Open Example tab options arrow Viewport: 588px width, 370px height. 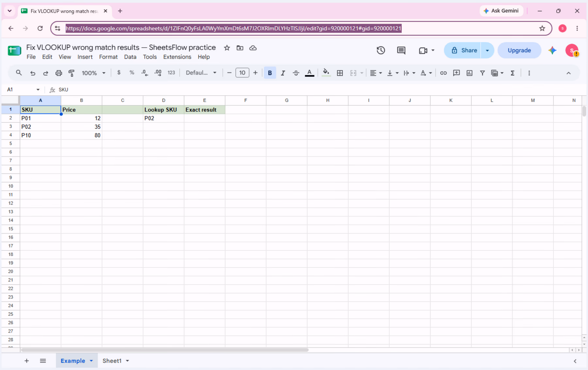coord(91,361)
